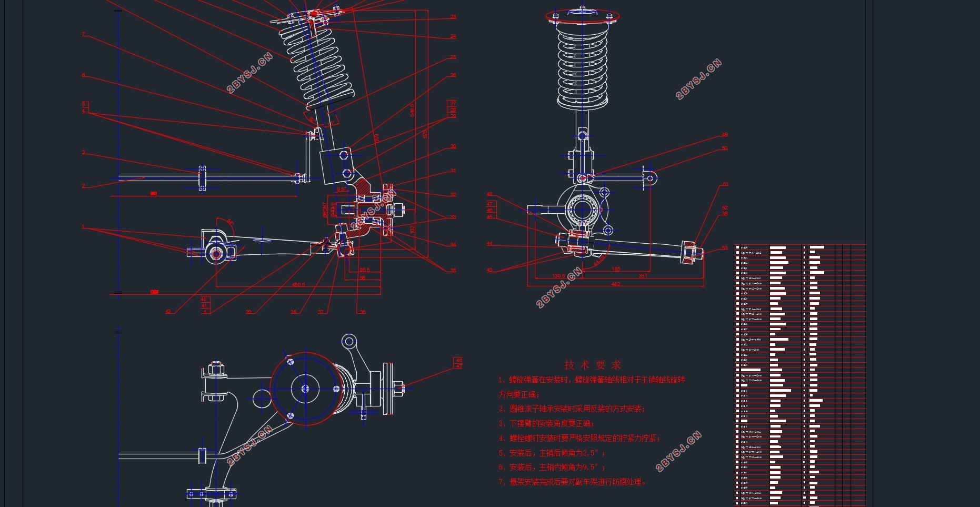Click the 技术要求 heading
Image resolution: width=980 pixels, height=507 pixels.
(x=593, y=365)
